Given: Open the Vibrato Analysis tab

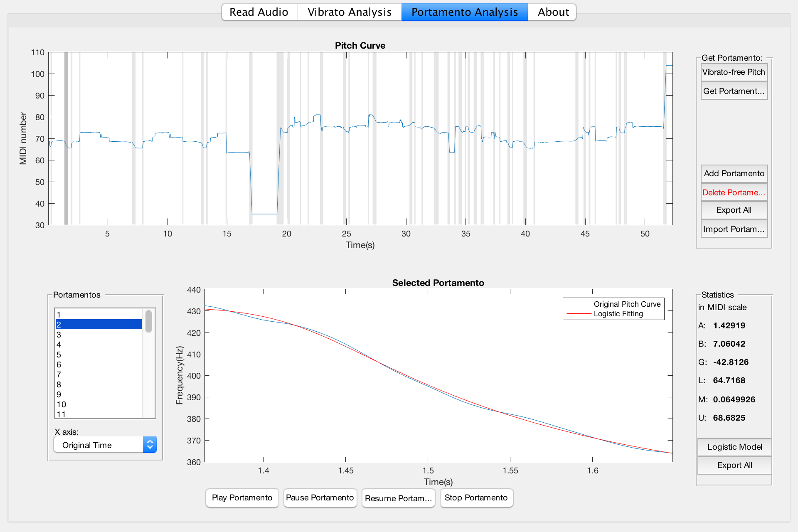Looking at the screenshot, I should pos(349,12).
